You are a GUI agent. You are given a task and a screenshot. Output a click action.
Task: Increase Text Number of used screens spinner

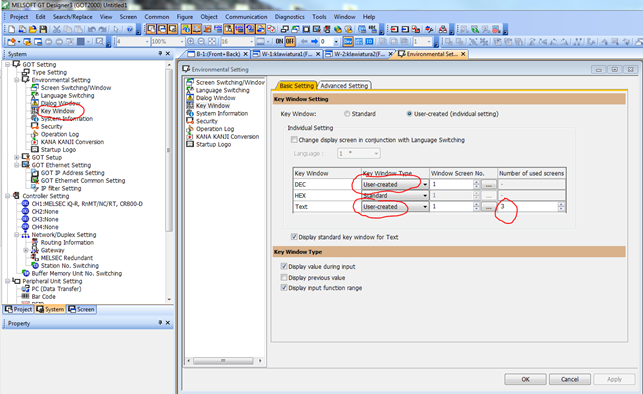click(x=561, y=205)
